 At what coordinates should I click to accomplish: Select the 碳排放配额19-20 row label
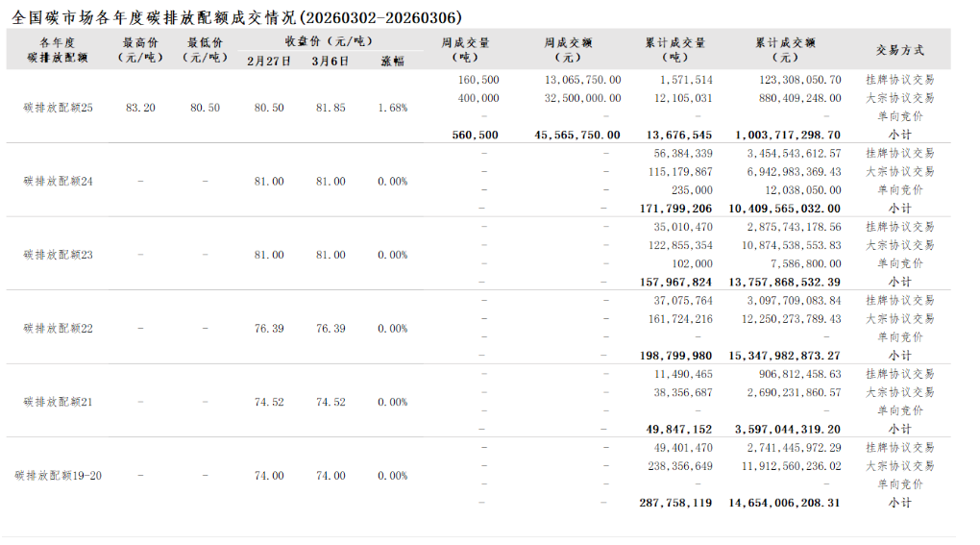click(58, 476)
